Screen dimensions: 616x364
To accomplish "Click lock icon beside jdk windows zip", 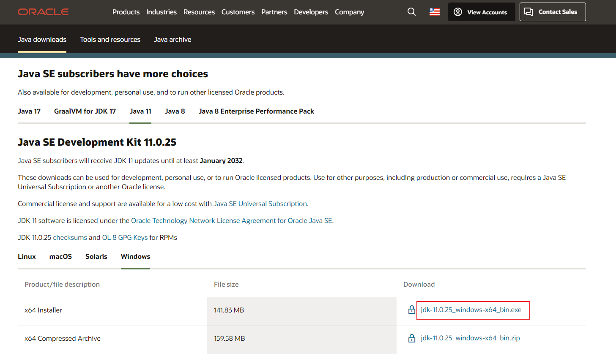I will (x=412, y=338).
